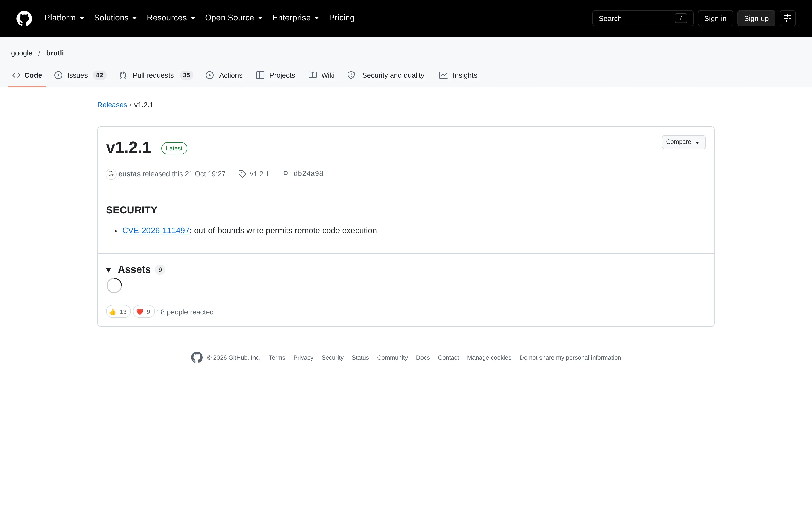Click the tag icon beside v1.2.1

(x=242, y=174)
